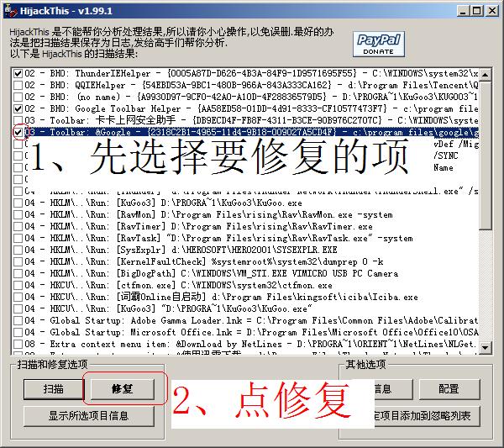Click the HijackThis title bar icon
The image size is (504, 448).
[11, 11]
